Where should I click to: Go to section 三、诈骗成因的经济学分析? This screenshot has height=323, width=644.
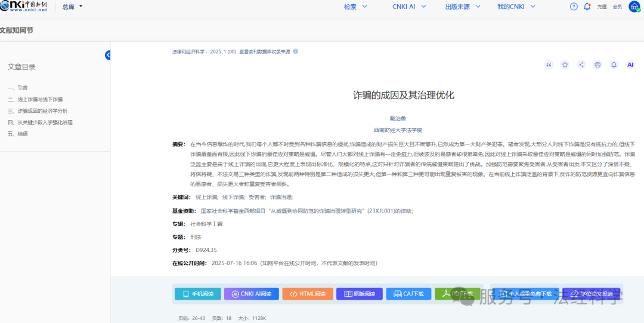[x=38, y=110]
